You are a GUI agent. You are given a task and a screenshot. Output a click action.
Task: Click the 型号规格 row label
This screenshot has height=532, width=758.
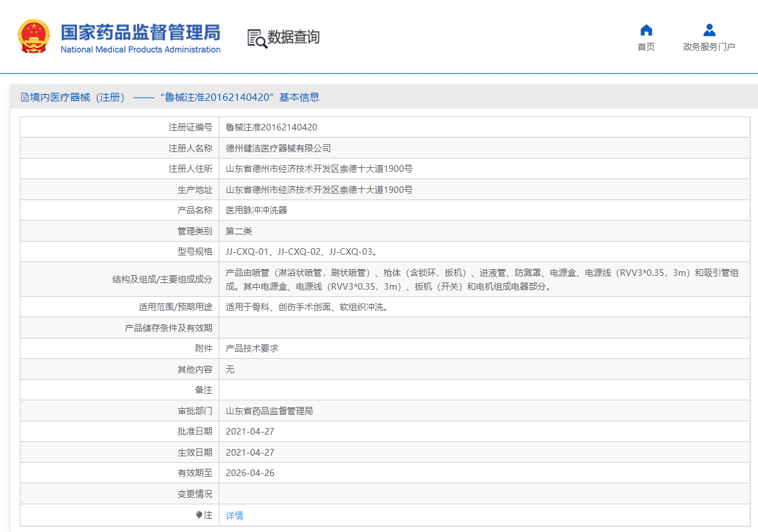195,252
